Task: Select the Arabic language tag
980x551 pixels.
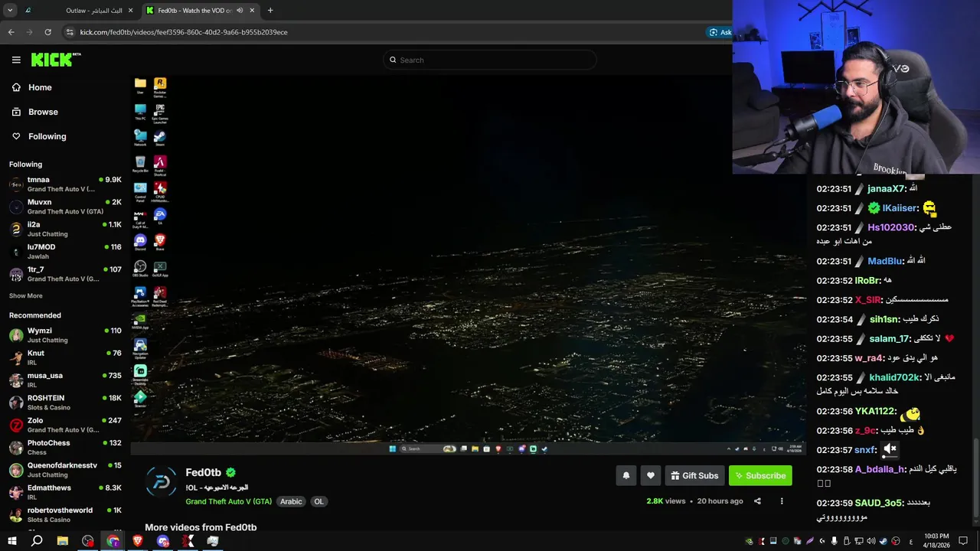Action: (291, 501)
